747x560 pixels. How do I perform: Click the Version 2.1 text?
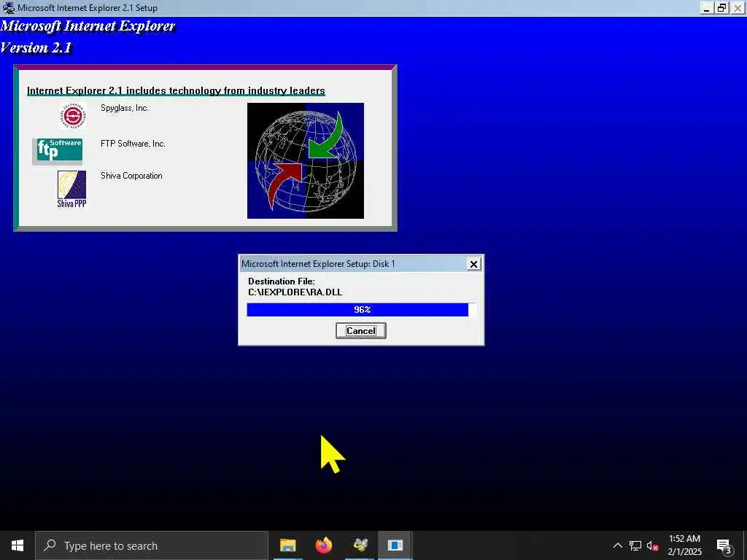[x=36, y=47]
